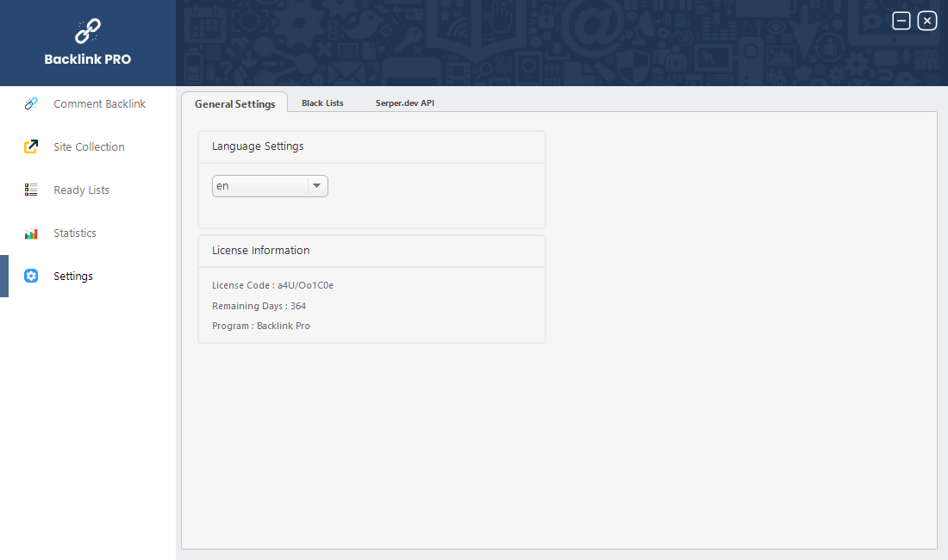Open the Serper.dev API tab
Image resolution: width=948 pixels, height=560 pixels.
coord(404,103)
